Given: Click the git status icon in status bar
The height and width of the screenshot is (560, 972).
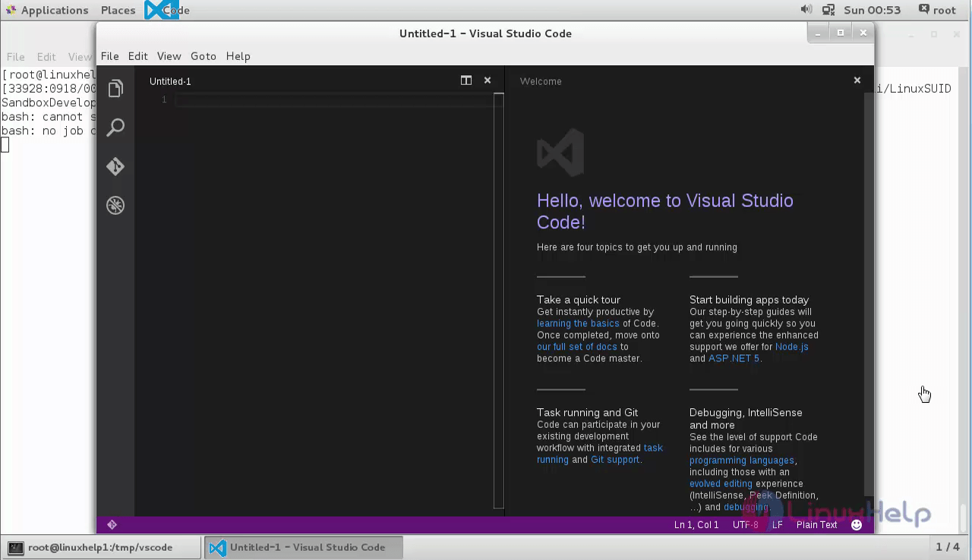Looking at the screenshot, I should [112, 524].
